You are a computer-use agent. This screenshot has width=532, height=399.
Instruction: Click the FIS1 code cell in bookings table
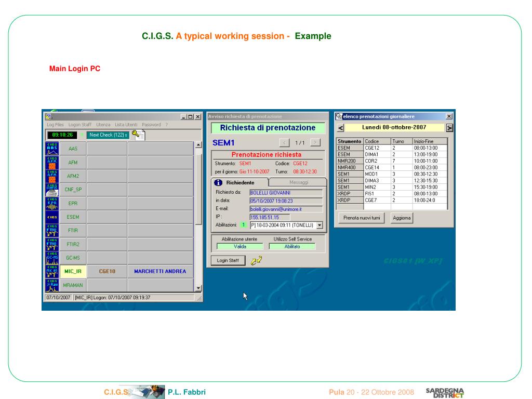377,193
